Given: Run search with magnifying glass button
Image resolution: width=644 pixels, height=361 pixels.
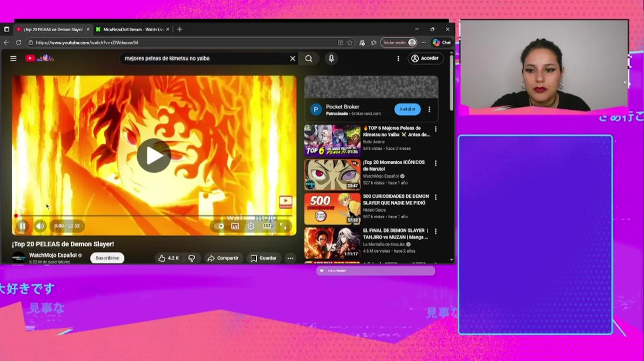Looking at the screenshot, I should coord(309,58).
